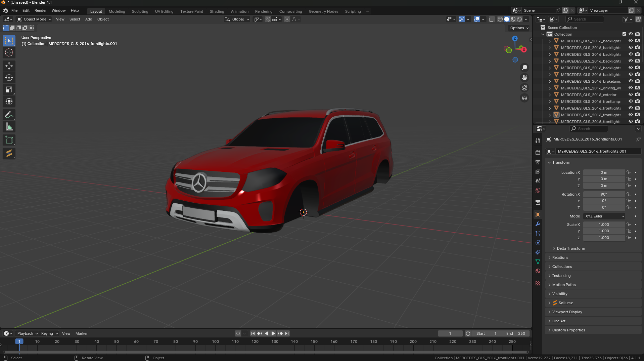Jump to the timeline end frame
The image size is (644, 361).
[287, 333]
